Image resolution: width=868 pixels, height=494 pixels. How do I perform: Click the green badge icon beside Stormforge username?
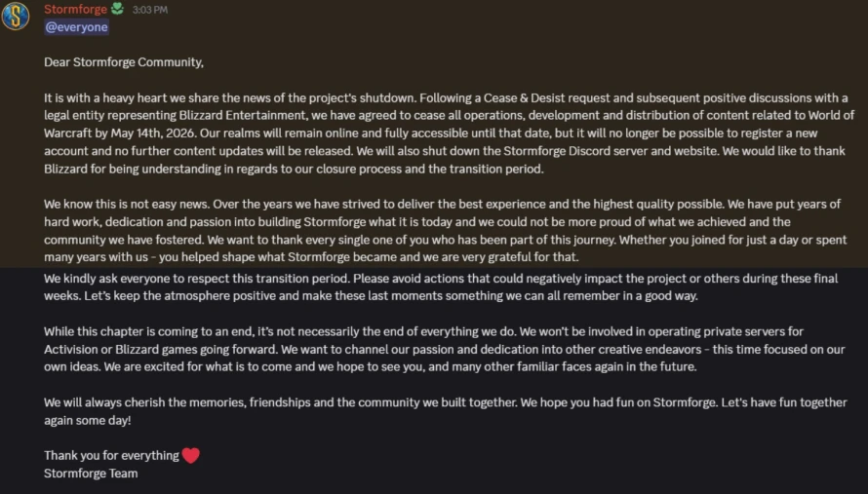pyautogui.click(x=117, y=9)
